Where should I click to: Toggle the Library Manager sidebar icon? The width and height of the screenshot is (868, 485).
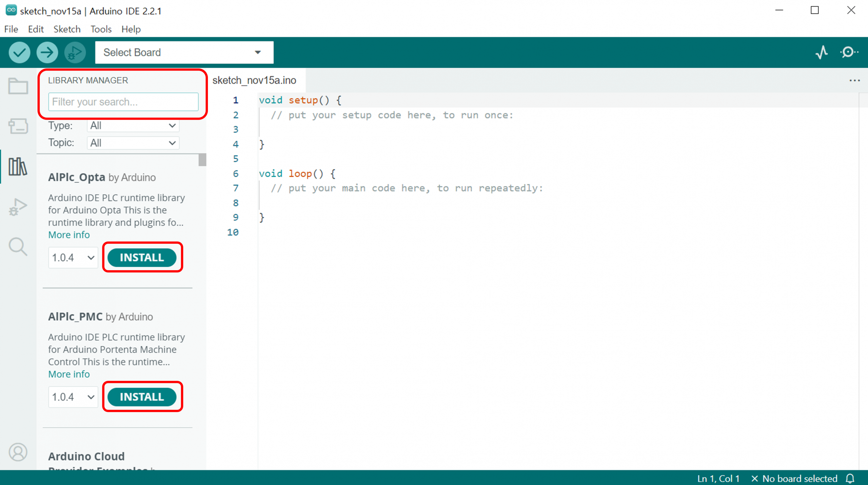pyautogui.click(x=18, y=166)
